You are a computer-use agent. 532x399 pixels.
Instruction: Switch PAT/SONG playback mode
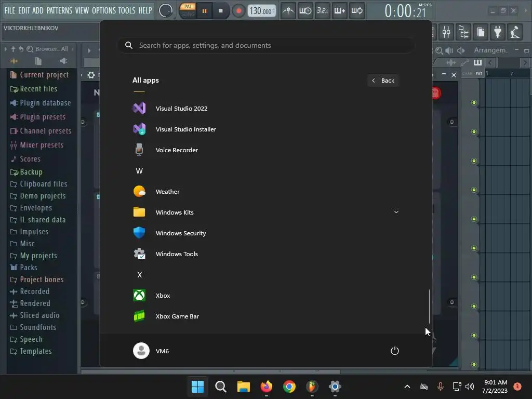pos(188,10)
